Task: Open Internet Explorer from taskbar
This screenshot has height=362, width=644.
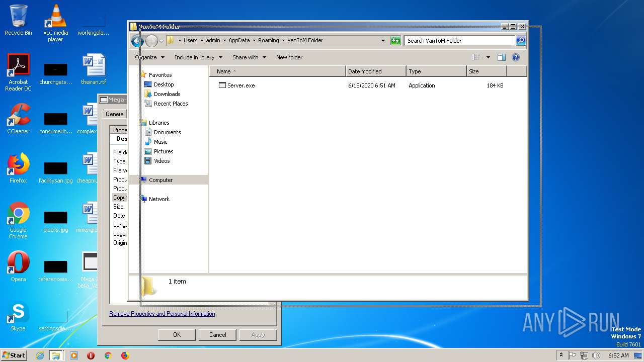Action: [x=40, y=355]
